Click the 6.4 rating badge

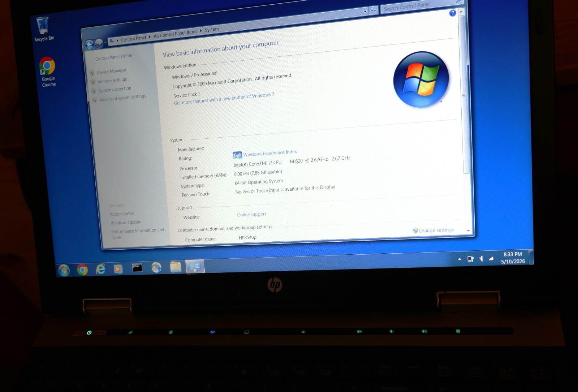click(237, 155)
